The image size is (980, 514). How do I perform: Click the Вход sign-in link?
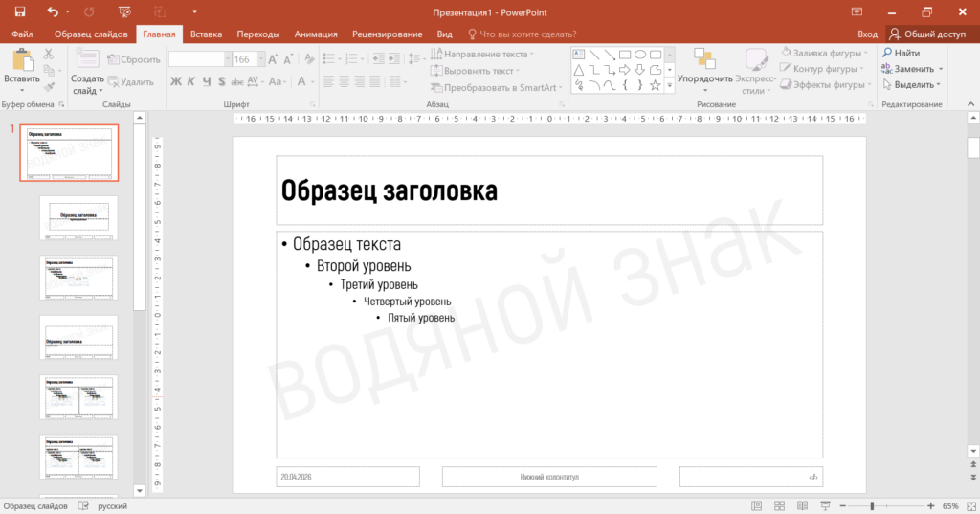(x=867, y=34)
